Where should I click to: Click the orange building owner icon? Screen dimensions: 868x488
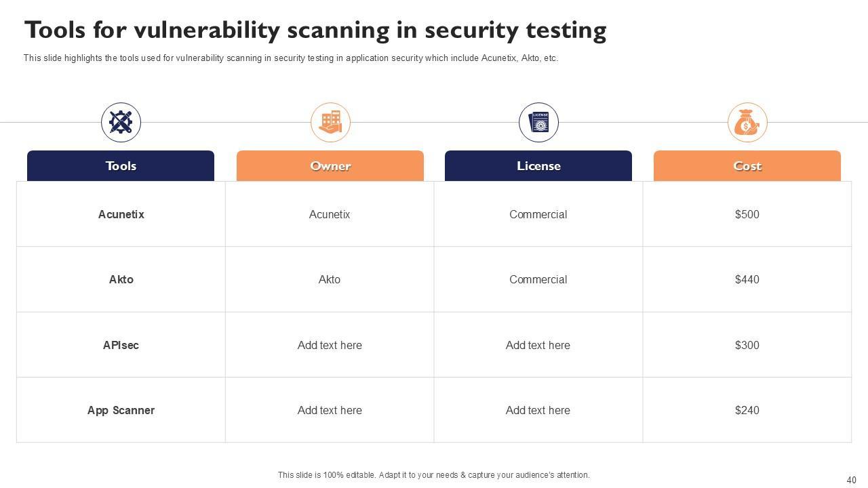[x=330, y=123]
